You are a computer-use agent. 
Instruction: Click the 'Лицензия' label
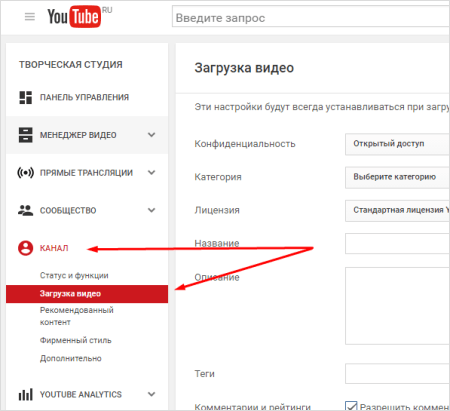217,210
